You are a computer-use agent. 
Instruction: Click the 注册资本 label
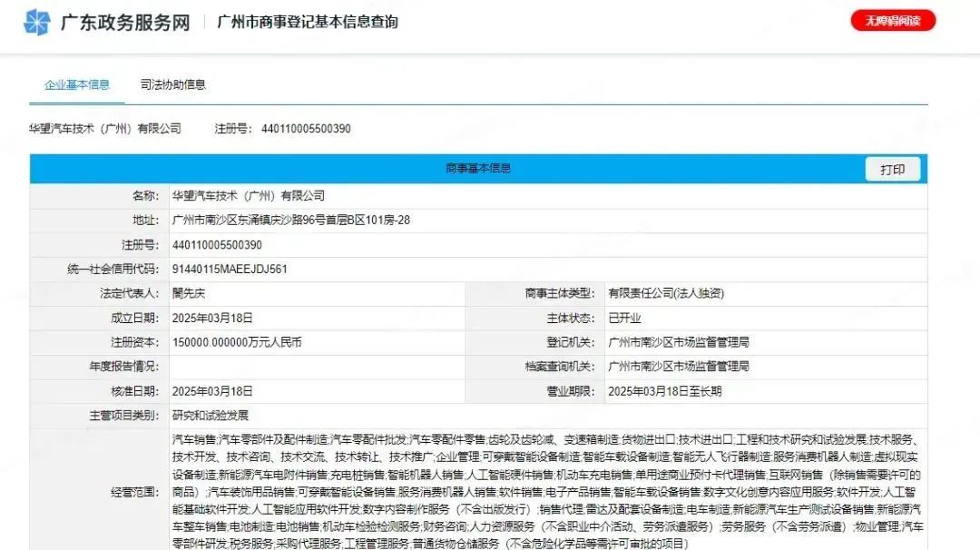point(134,342)
